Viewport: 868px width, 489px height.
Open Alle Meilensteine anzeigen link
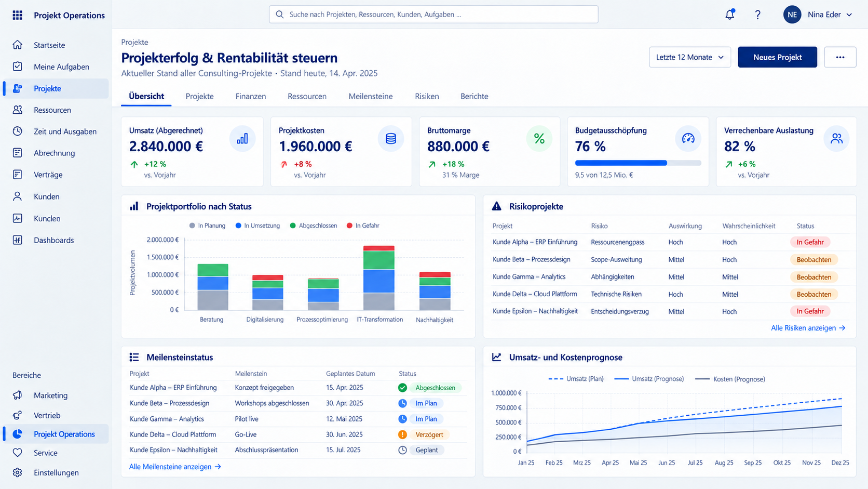175,467
